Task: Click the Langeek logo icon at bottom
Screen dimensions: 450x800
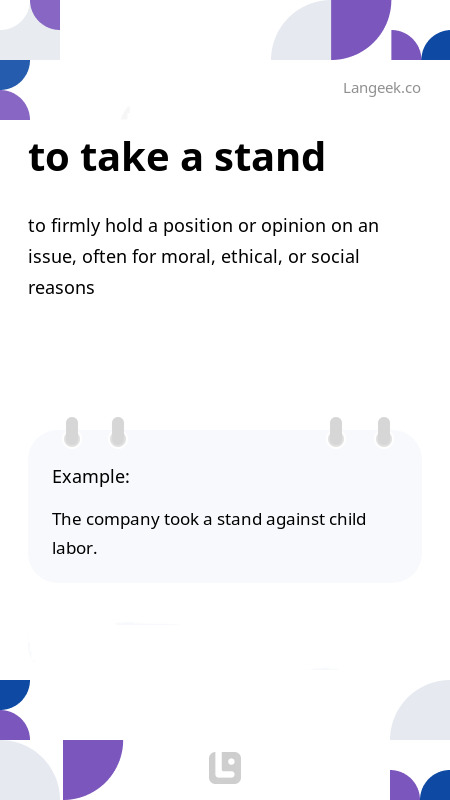Action: point(224,767)
